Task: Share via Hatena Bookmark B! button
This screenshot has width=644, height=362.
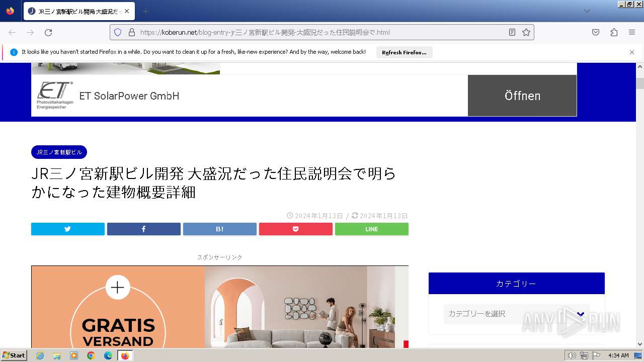Action: [x=220, y=229]
